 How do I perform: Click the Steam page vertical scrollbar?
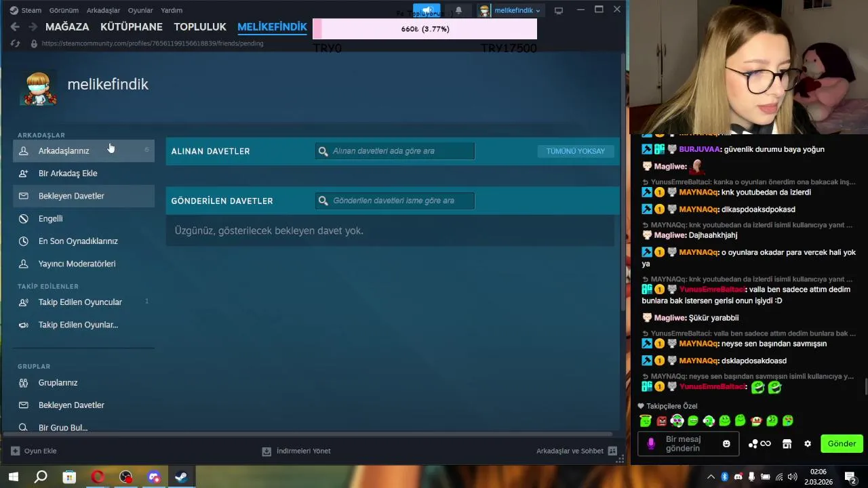tap(623, 183)
